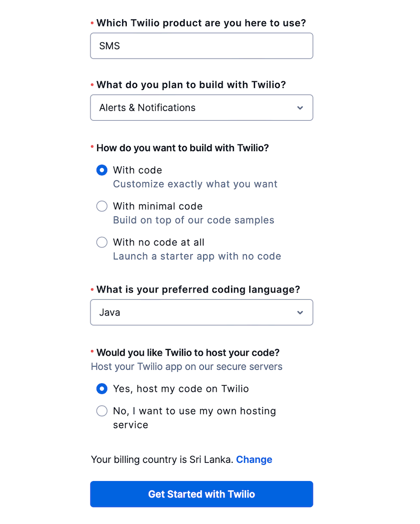The width and height of the screenshot is (420, 524).
Task: Choose 'No, I want to use my own hosting service'
Action: (x=102, y=411)
